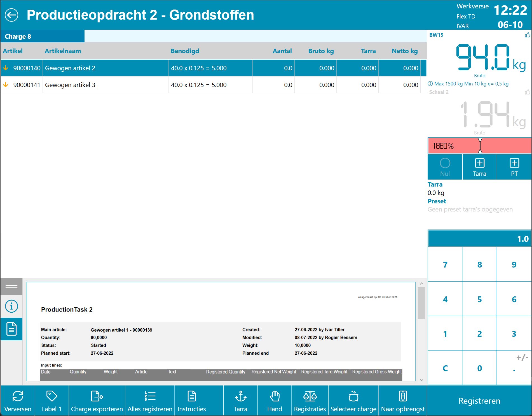Tap keypad digit 5

[x=480, y=299]
